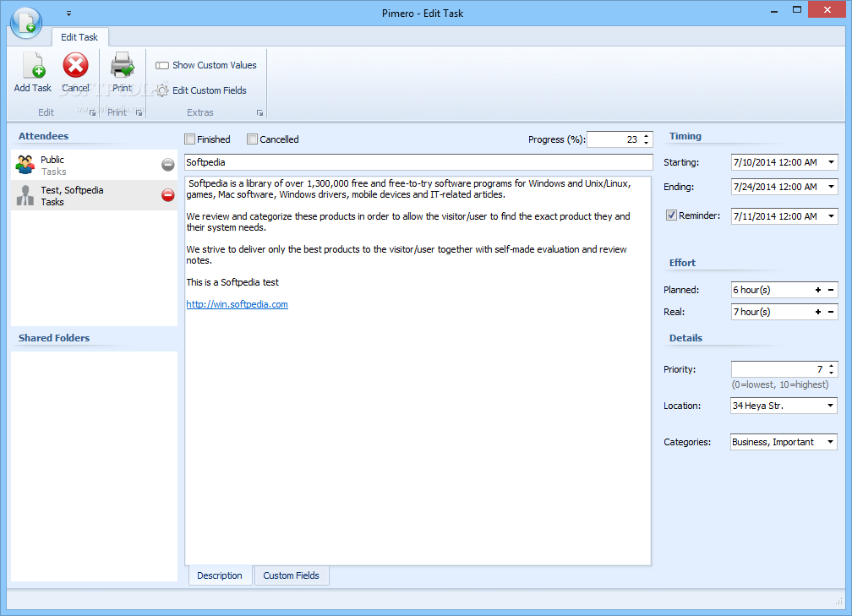Switch to the Custom Fields tab
Viewport: 852px width, 616px height.
point(292,575)
